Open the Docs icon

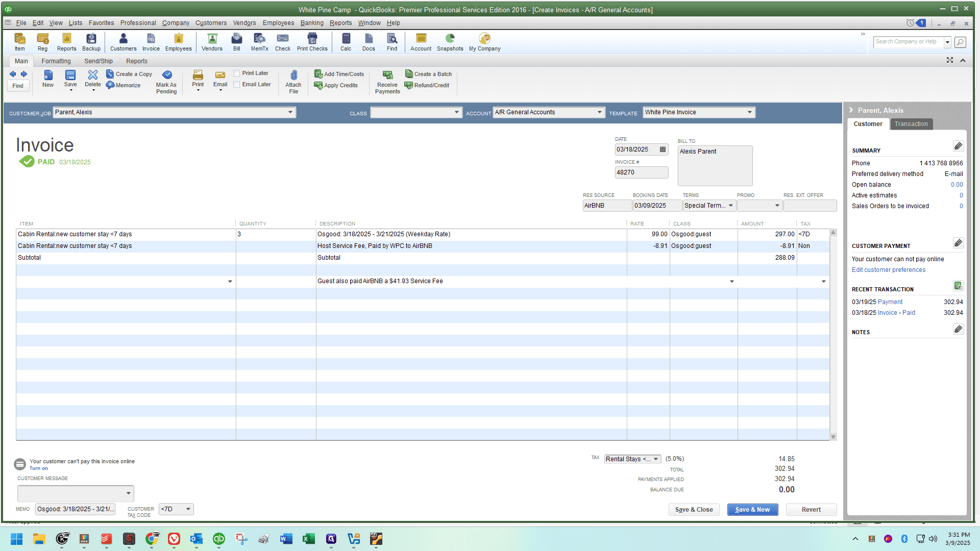(369, 42)
